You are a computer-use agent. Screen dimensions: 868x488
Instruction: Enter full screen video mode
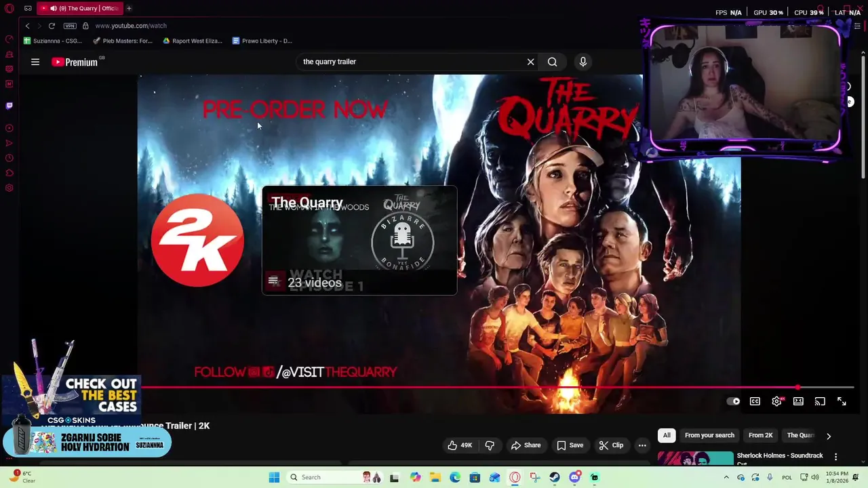click(842, 401)
